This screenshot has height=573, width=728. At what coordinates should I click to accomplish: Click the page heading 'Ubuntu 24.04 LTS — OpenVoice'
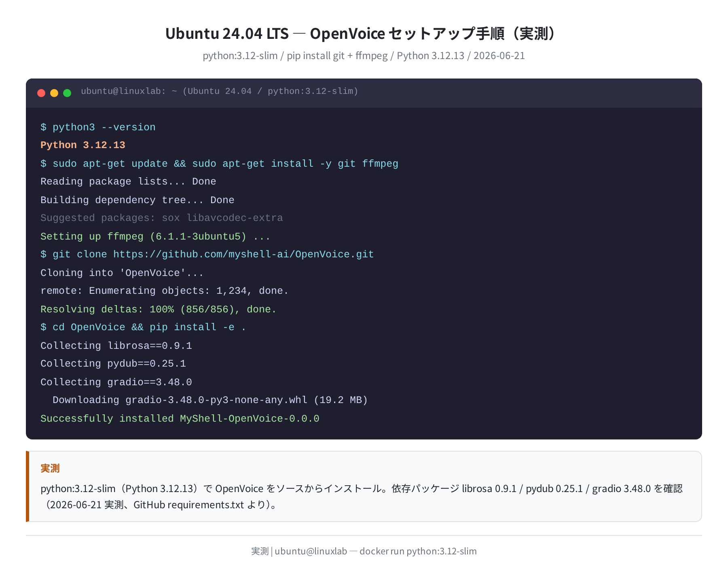275,34
